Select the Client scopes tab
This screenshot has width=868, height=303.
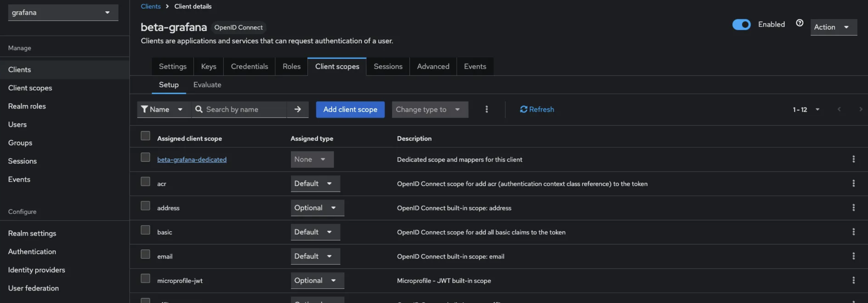[x=337, y=66]
